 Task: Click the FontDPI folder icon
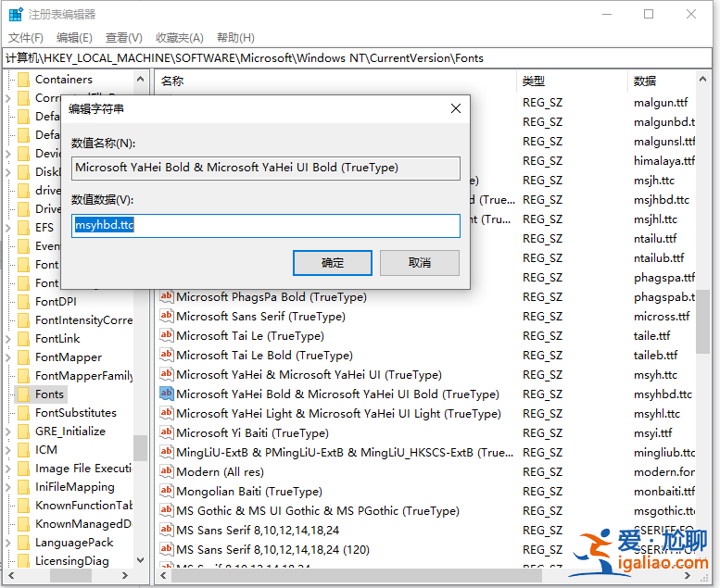23,301
